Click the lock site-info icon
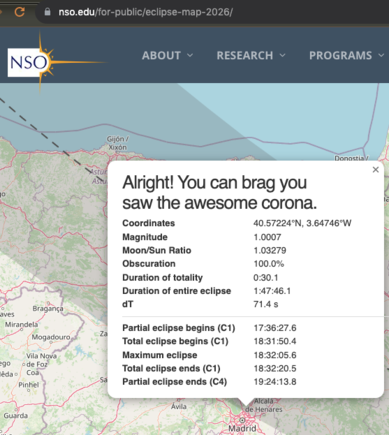This screenshot has height=435, width=389. point(47,12)
